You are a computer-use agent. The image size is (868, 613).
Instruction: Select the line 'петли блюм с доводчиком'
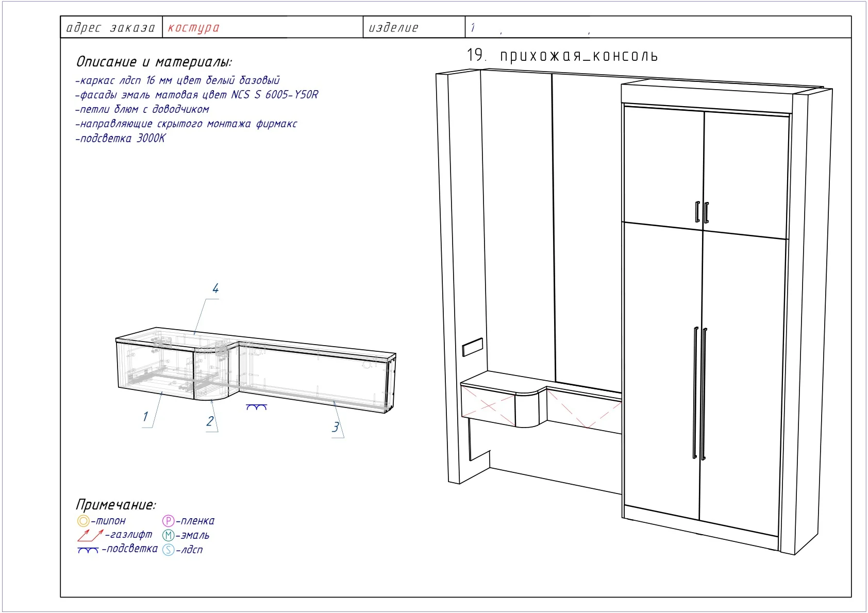tap(142, 109)
